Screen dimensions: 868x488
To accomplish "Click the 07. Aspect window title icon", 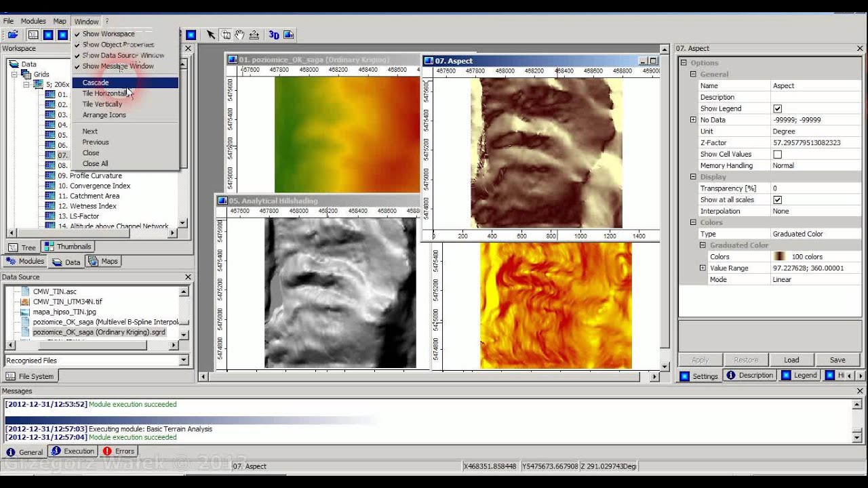I will pyautogui.click(x=429, y=61).
